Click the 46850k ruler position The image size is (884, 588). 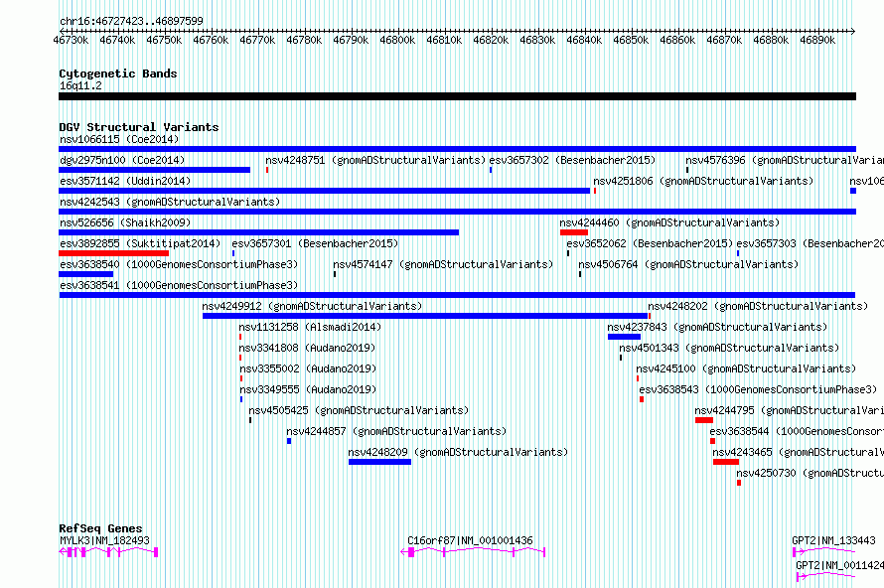(631, 40)
